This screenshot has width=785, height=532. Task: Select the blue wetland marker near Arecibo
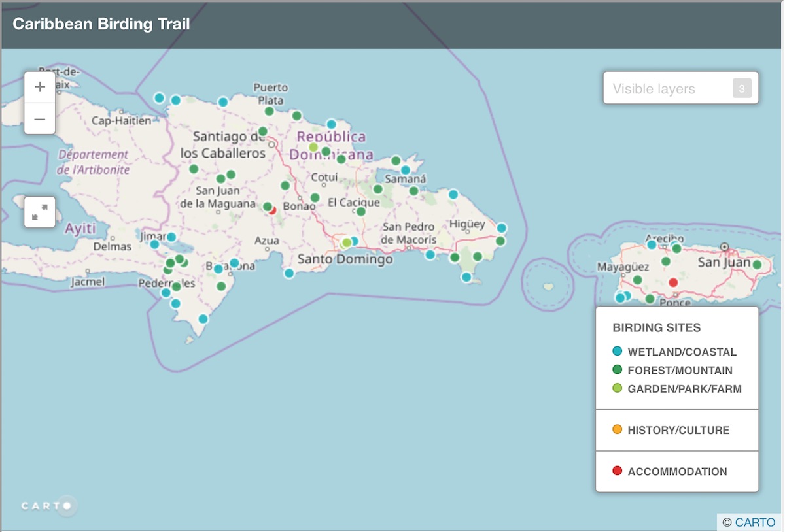(652, 244)
